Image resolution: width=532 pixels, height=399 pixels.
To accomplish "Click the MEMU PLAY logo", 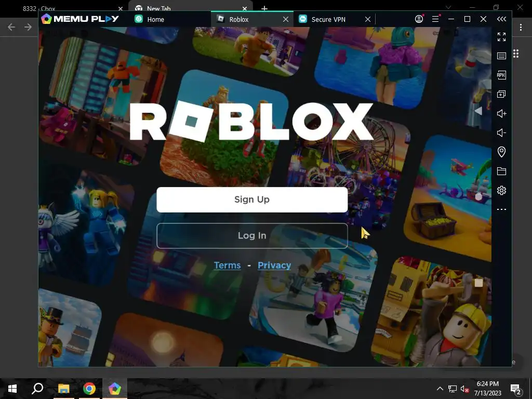I will pos(80,19).
